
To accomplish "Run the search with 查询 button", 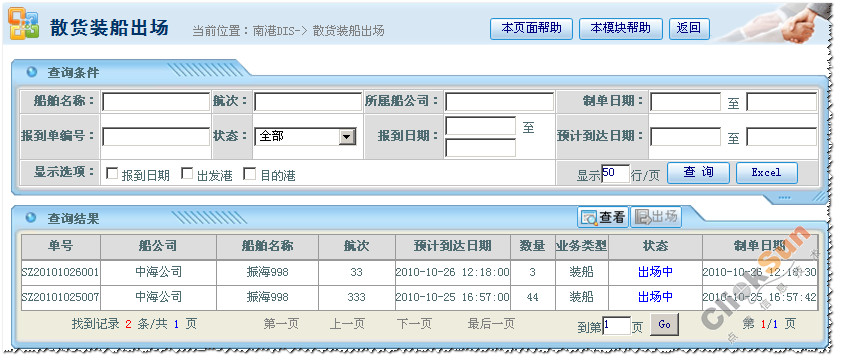I will pos(698,173).
